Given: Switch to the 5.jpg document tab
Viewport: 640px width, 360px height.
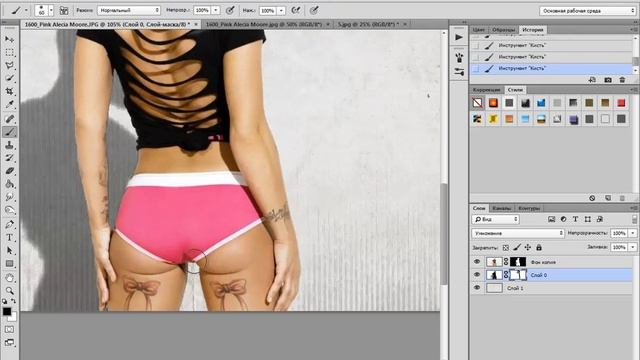Looking at the screenshot, I should (x=368, y=24).
